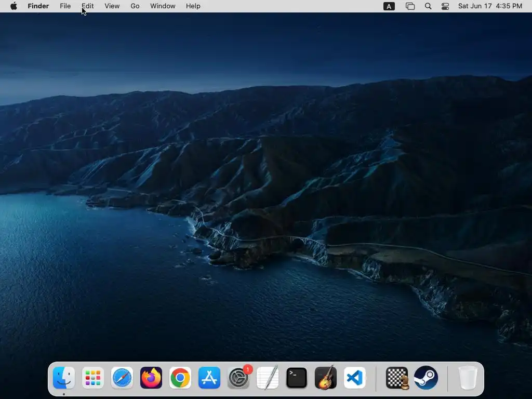Open the Help menu
Viewport: 532px width, 399px height.
click(193, 6)
